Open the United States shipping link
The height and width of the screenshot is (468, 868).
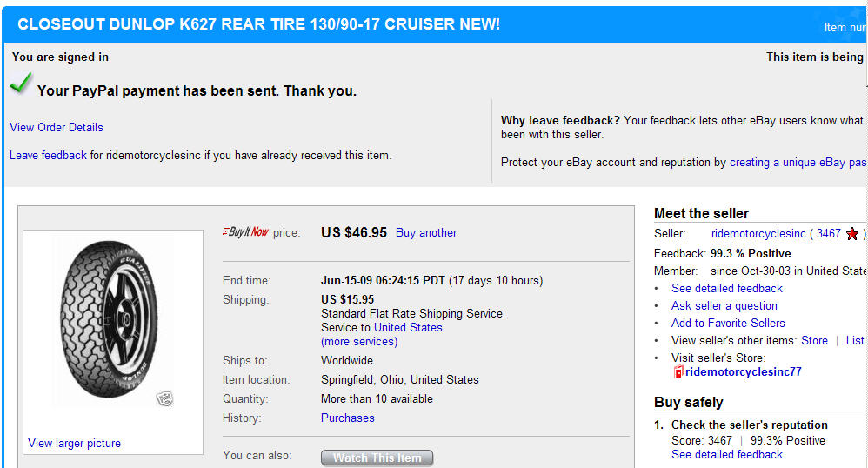click(x=408, y=327)
